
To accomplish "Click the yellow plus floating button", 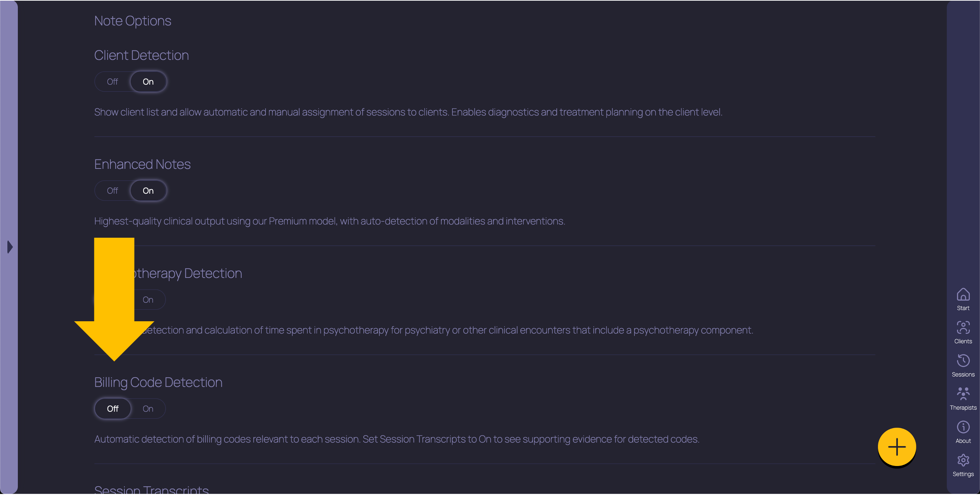I will click(897, 447).
